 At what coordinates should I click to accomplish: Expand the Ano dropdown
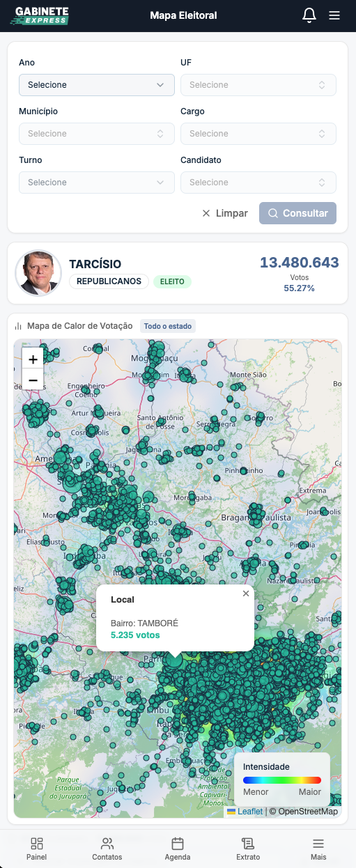(x=97, y=85)
